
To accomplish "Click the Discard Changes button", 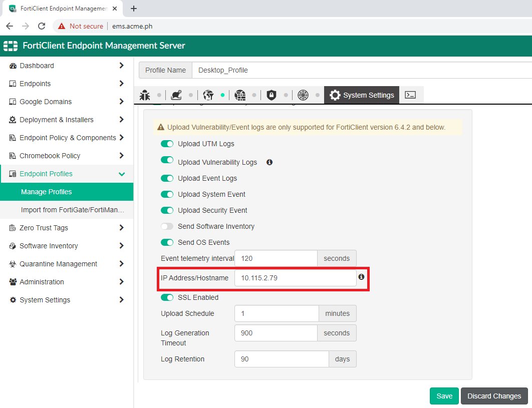I will click(494, 396).
